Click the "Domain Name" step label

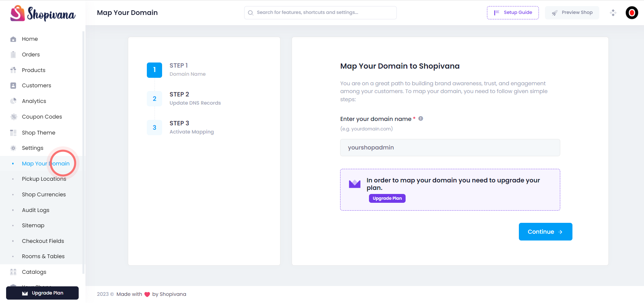coord(188,74)
